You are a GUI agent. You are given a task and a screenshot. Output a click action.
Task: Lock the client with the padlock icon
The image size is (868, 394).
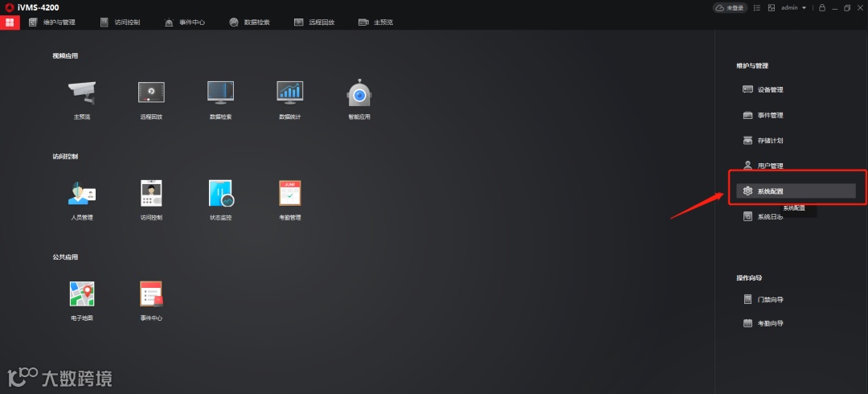pyautogui.click(x=822, y=8)
